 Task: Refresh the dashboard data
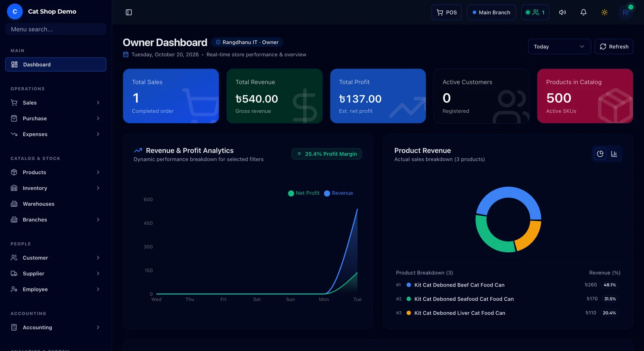[614, 47]
